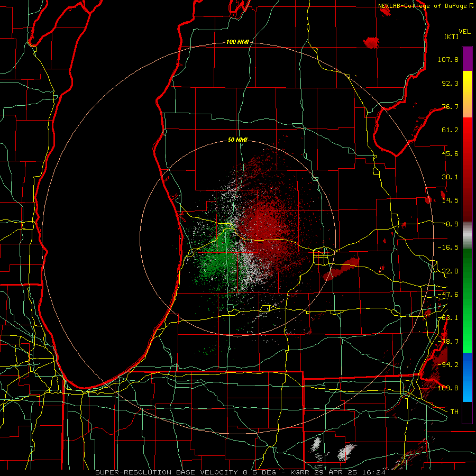Viewport: 476px width, 476px height.
Task: Click the -63.1 velocity scale value
Action: pyautogui.click(x=448, y=318)
